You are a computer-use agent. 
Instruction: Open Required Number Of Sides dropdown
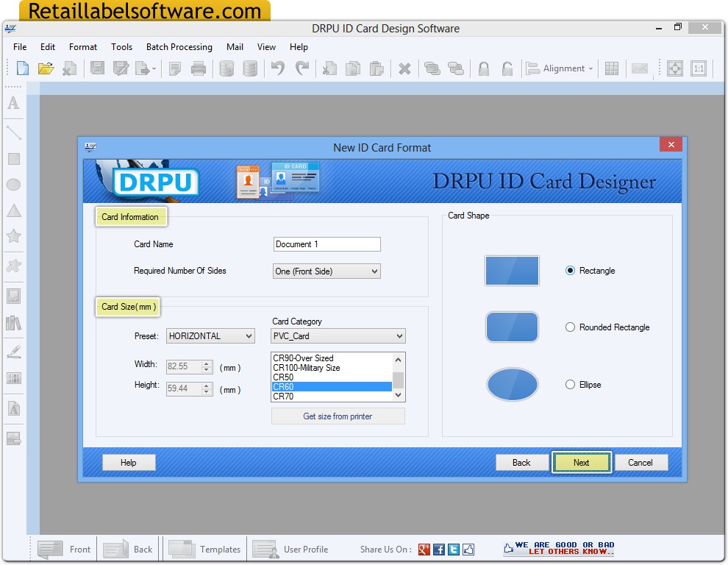tap(326, 271)
